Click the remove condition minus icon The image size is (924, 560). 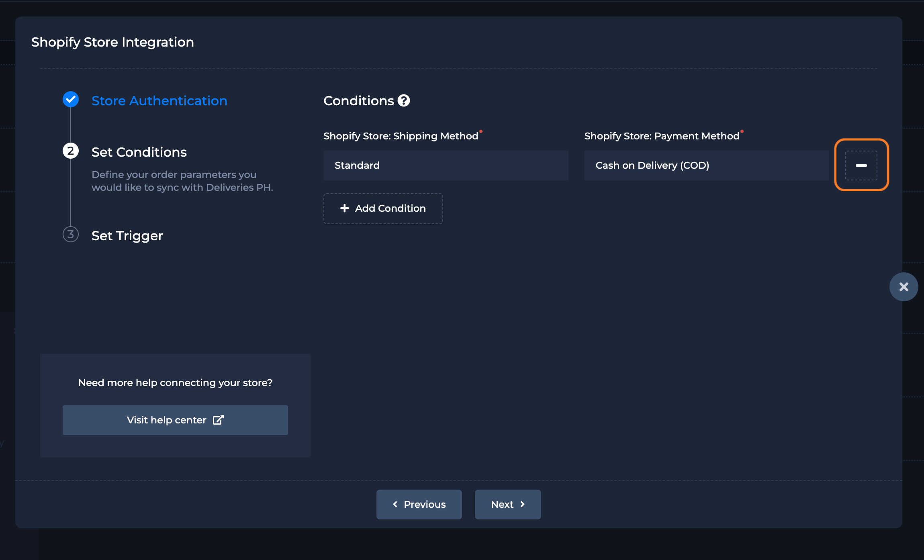pyautogui.click(x=861, y=165)
